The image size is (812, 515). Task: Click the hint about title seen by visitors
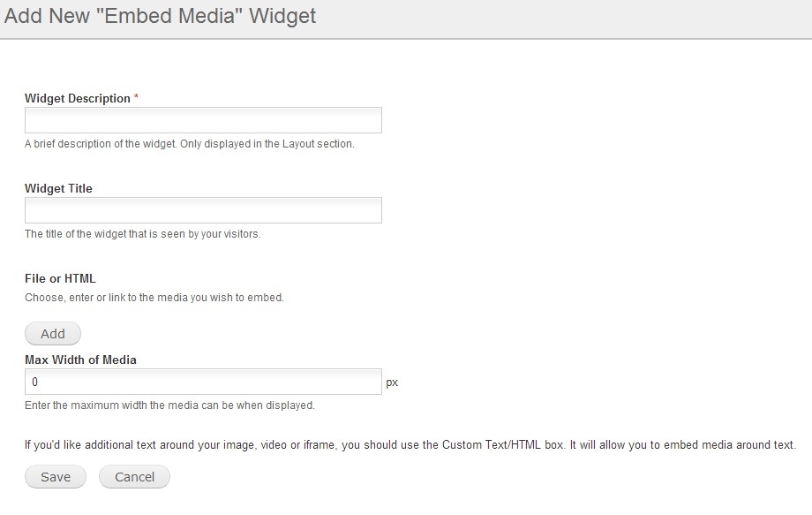click(x=143, y=234)
